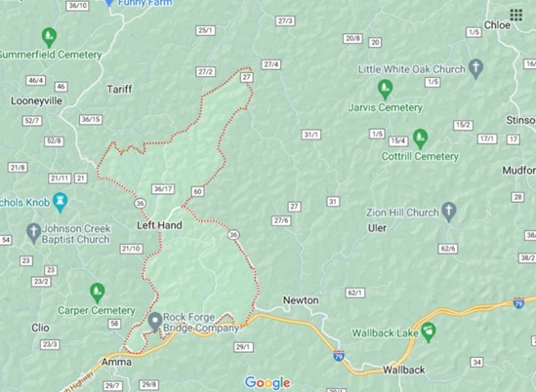Click the Johnson Creek Baptist Church pin

tap(33, 233)
